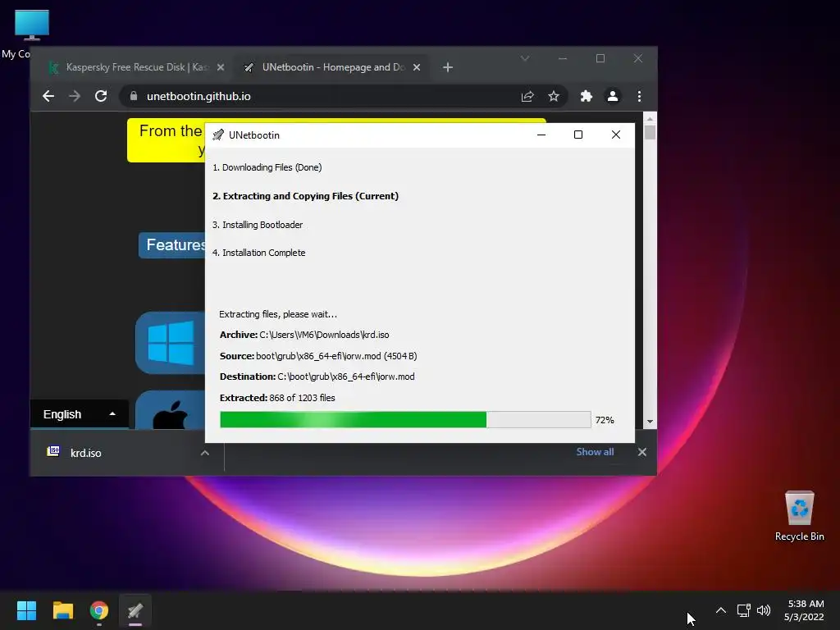840x630 pixels.
Task: Open the Chrome extensions puzzle icon
Action: point(587,97)
